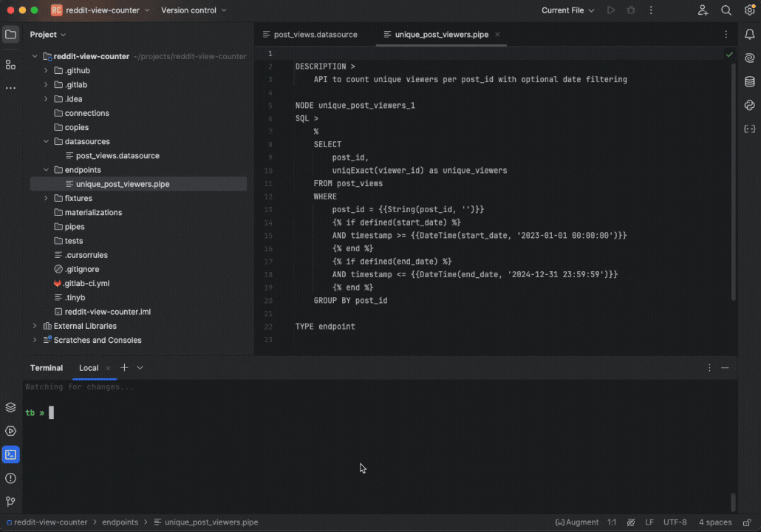Open the Augment brackets icon in right sidebar

click(749, 129)
